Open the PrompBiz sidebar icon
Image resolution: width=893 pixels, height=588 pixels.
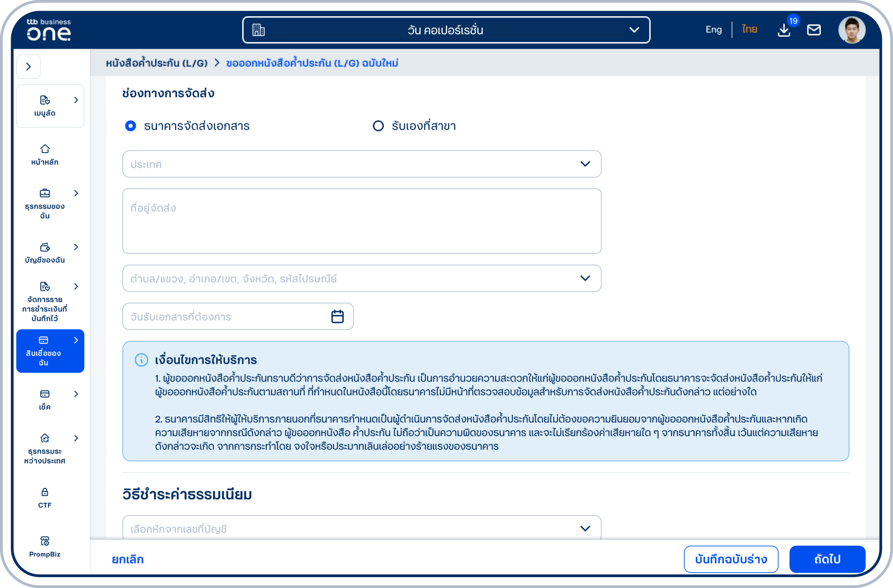click(x=45, y=541)
